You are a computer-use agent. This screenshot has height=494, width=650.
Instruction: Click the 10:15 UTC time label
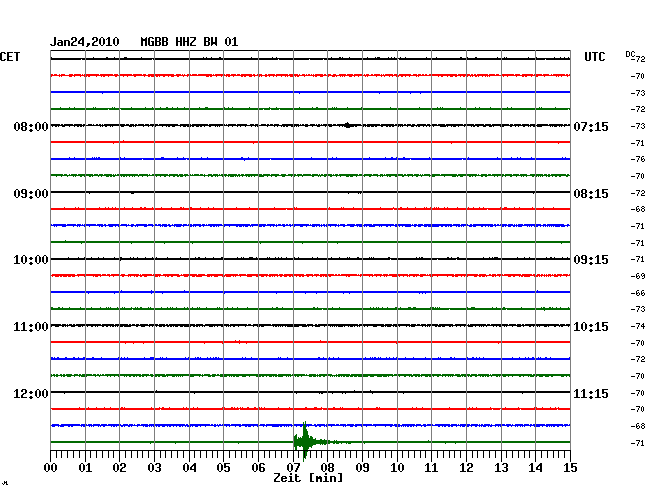[591, 327]
